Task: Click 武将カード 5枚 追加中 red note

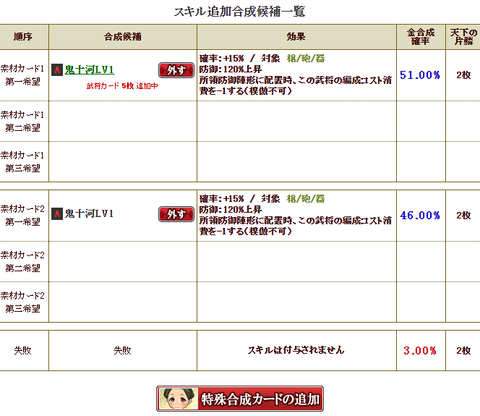Action: coord(122,86)
